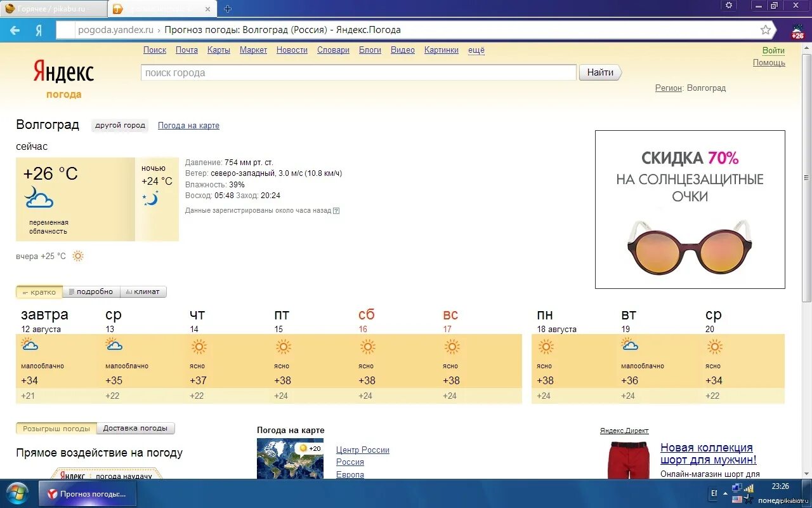
Task: Open the browser settings gear icon
Action: (729, 5)
